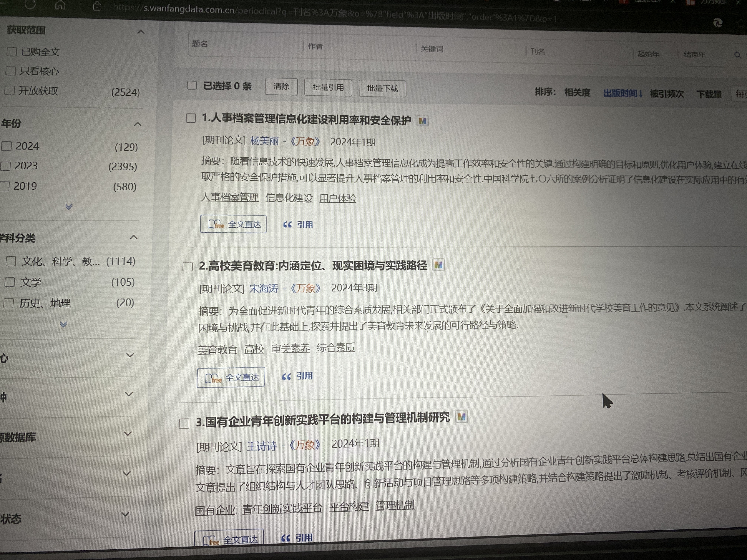Viewport: 747px width, 560px height.
Task: Check the 已购全文 checkbox
Action: [12, 51]
